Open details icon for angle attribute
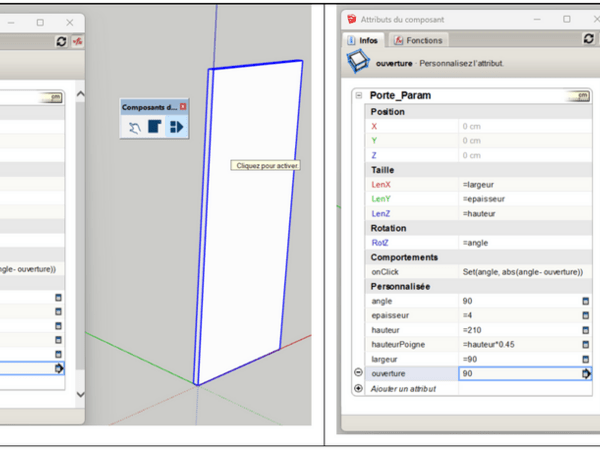Screen dimensions: 600x450 pyautogui.click(x=585, y=300)
